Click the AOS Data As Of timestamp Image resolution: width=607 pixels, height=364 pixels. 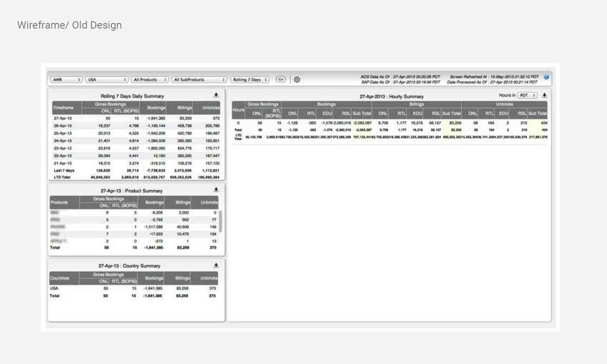tap(400, 77)
